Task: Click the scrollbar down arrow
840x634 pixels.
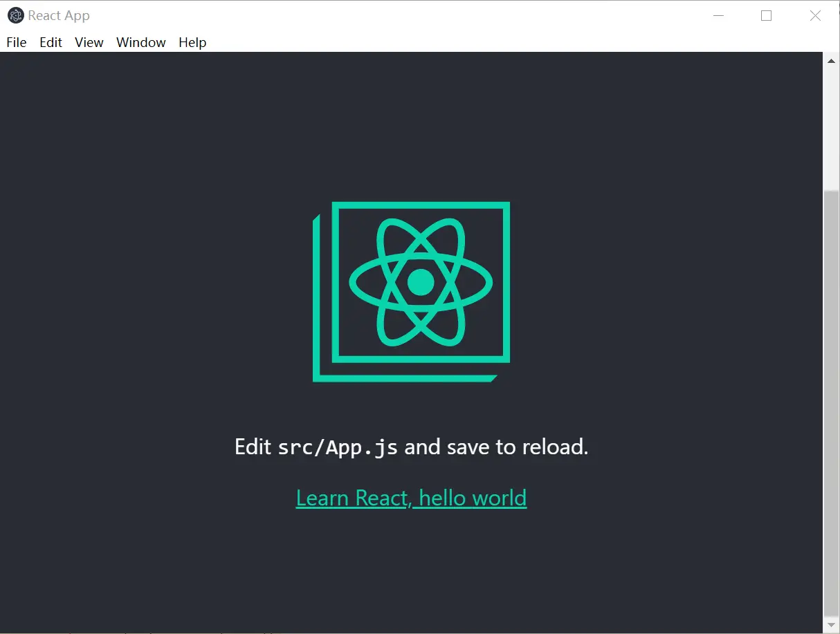Action: (x=831, y=624)
